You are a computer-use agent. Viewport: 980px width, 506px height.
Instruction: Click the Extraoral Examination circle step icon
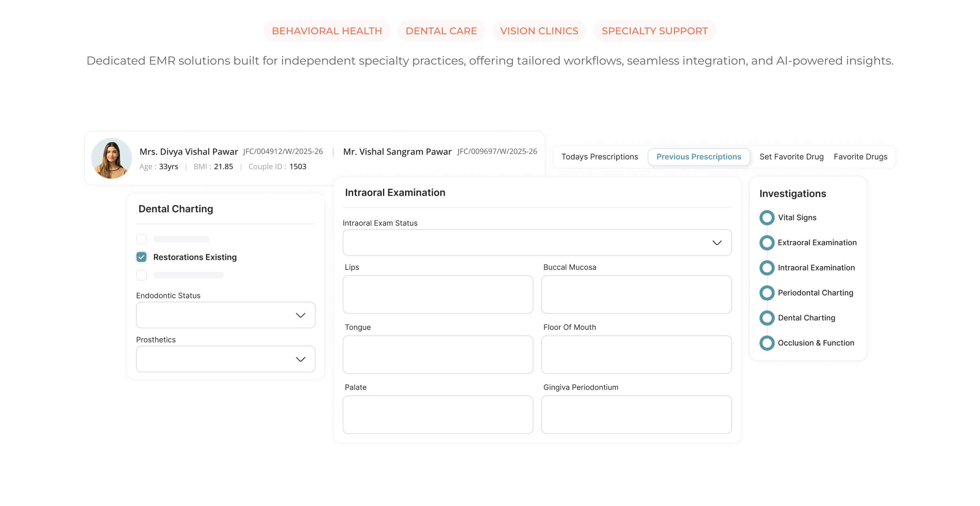(767, 243)
